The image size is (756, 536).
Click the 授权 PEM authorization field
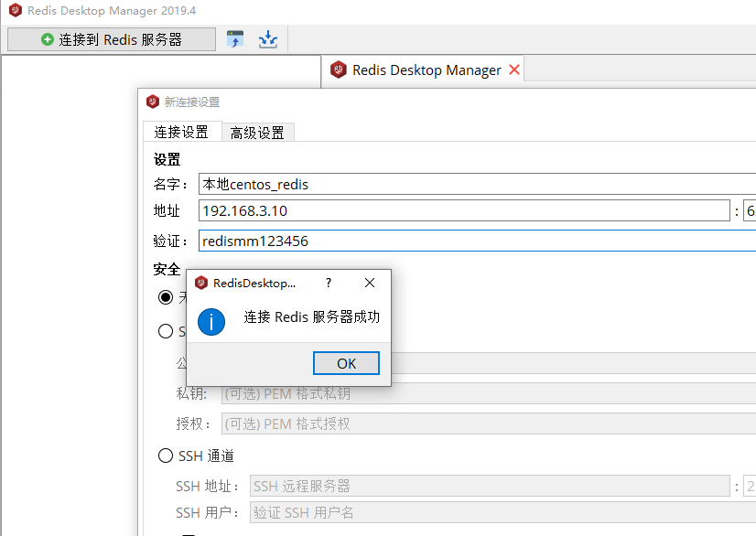point(489,423)
